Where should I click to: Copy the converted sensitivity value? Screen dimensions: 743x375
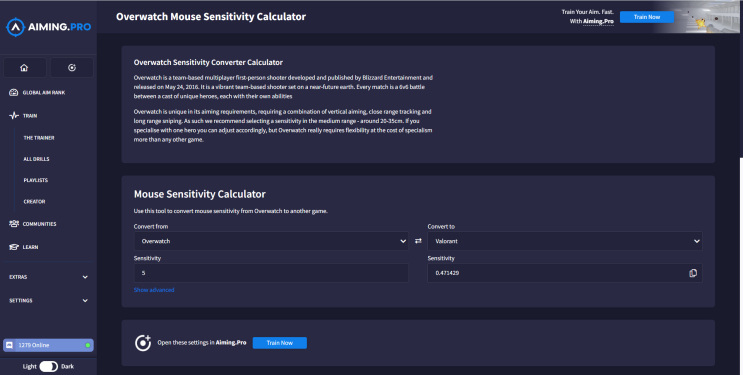pyautogui.click(x=693, y=273)
